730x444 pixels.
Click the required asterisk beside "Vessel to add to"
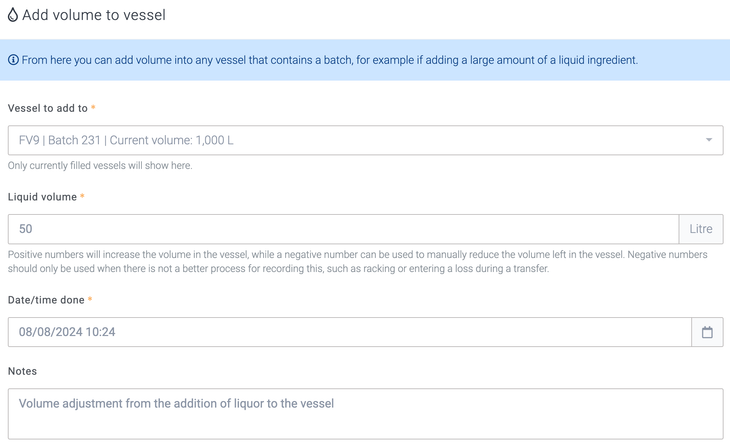(93, 108)
